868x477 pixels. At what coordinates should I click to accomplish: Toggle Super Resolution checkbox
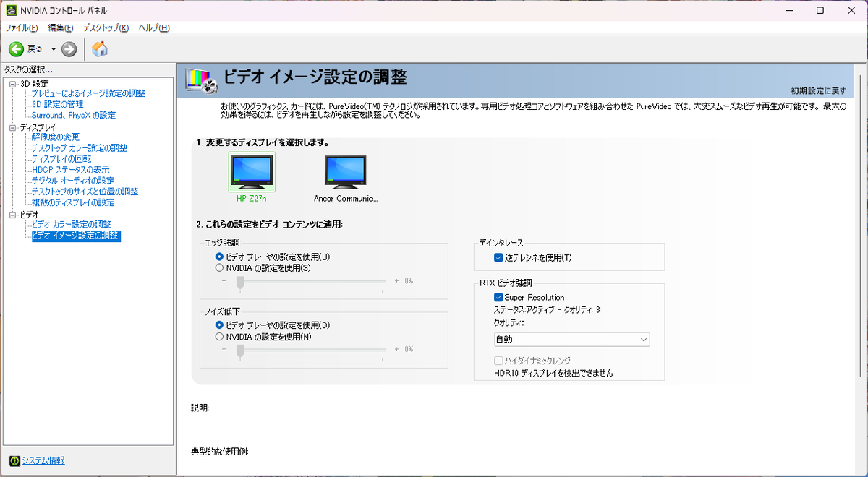pos(498,297)
